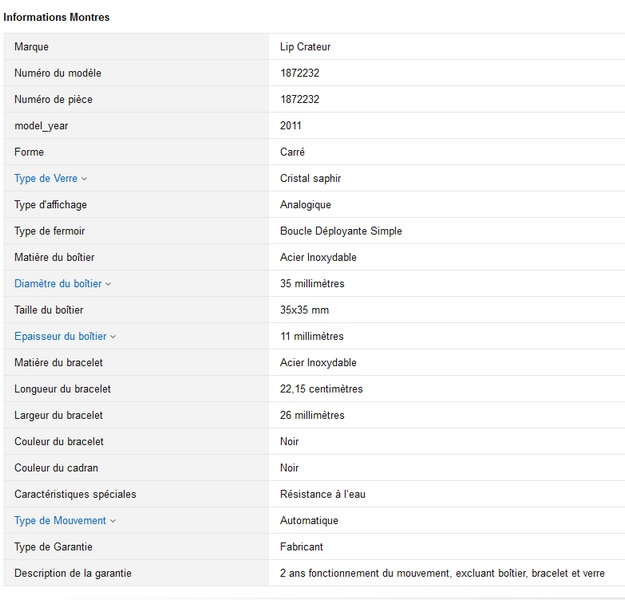The width and height of the screenshot is (625, 600).
Task: Click the Cristal saphir value
Action: coord(310,178)
